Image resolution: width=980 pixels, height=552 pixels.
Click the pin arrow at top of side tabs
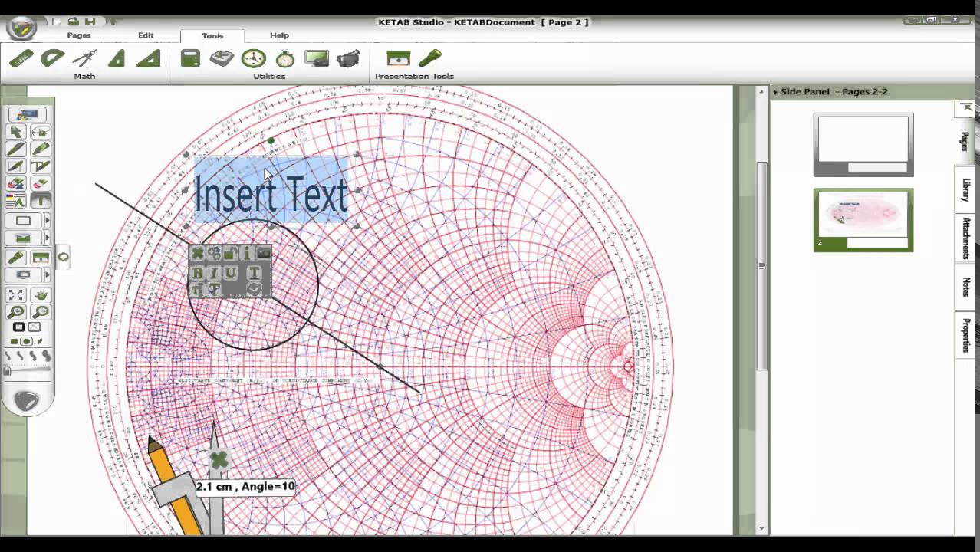pos(966,110)
